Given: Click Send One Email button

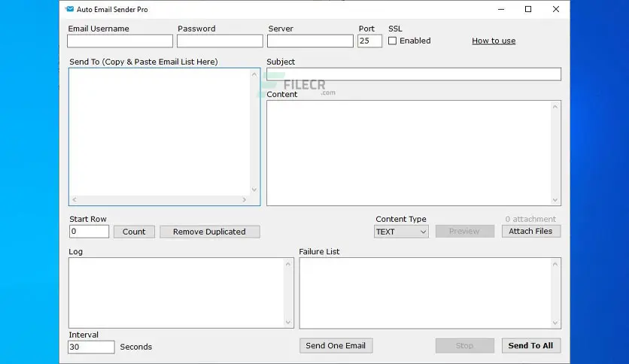Looking at the screenshot, I should pos(336,345).
